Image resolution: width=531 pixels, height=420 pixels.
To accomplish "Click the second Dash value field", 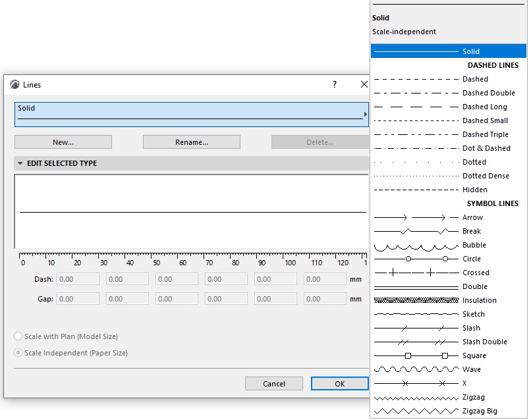I will coord(127,279).
